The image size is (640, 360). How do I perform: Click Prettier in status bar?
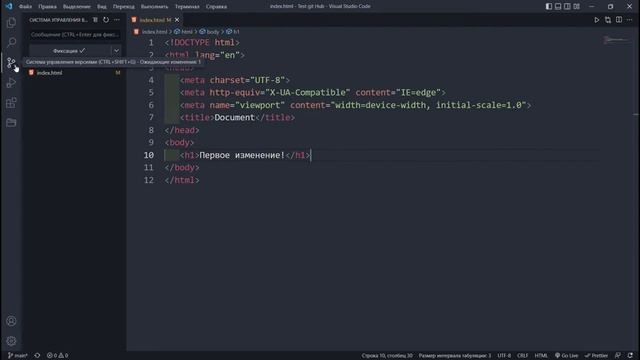point(596,356)
